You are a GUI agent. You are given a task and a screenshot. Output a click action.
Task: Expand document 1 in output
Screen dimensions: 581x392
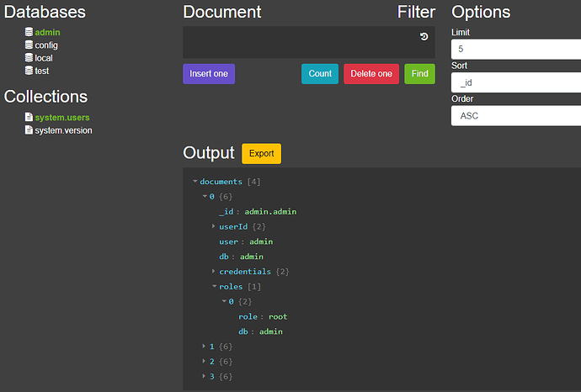click(204, 347)
